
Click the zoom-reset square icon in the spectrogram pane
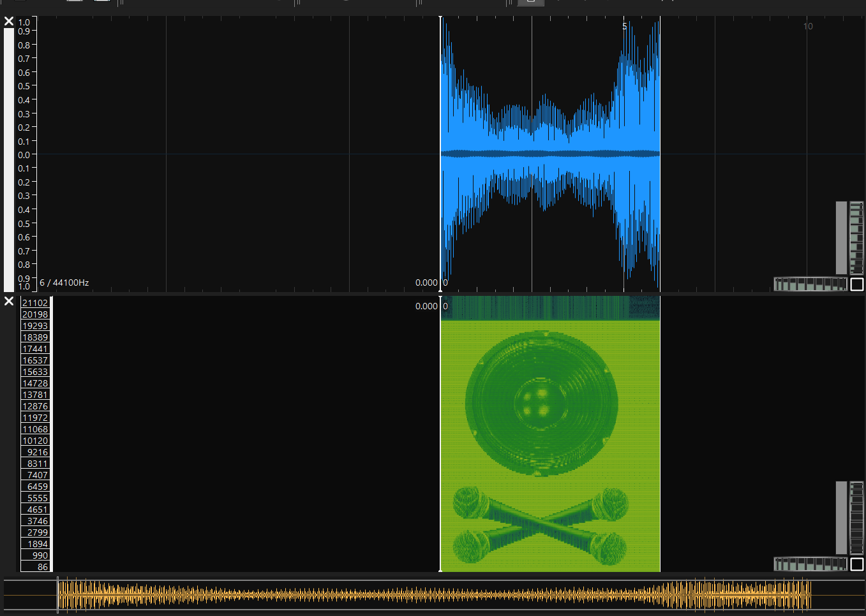click(x=858, y=564)
